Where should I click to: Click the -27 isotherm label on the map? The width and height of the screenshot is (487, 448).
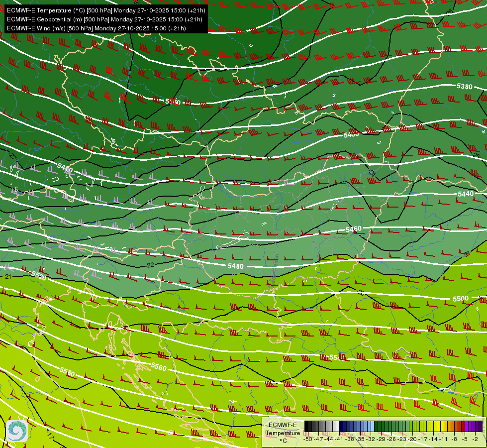point(12,156)
